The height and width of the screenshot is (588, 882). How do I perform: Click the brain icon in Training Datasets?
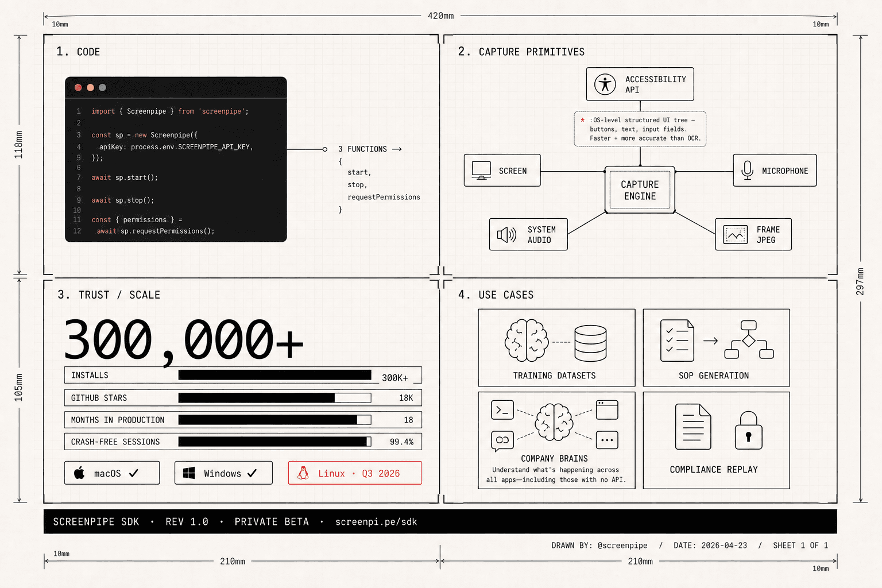[x=527, y=340]
